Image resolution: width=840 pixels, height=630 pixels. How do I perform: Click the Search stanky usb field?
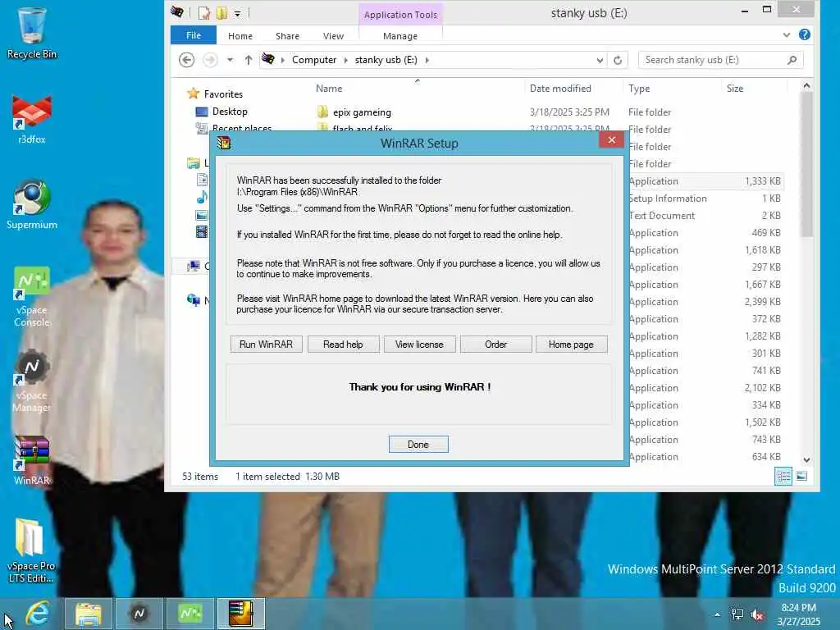click(713, 60)
